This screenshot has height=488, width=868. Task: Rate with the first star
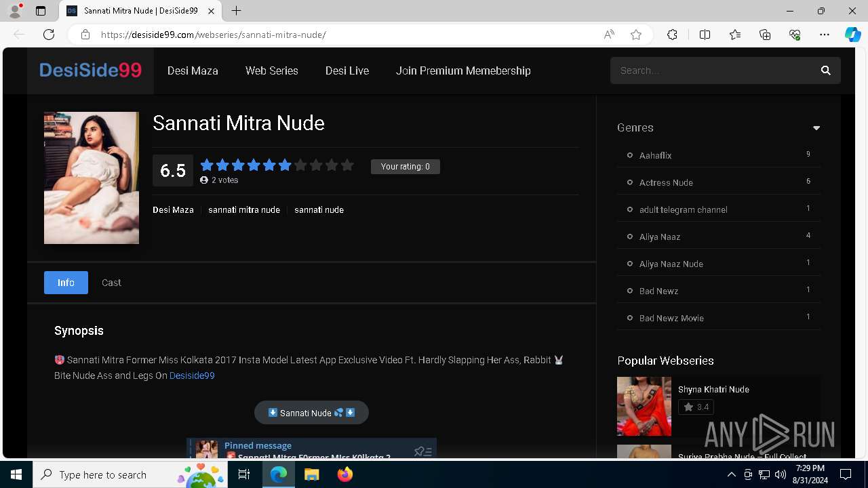tap(207, 165)
